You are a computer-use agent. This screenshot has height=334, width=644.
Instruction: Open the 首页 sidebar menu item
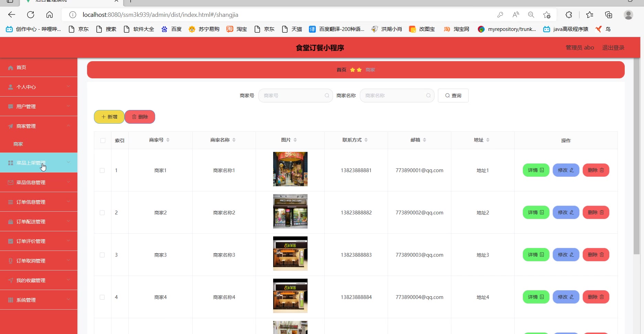click(x=21, y=67)
